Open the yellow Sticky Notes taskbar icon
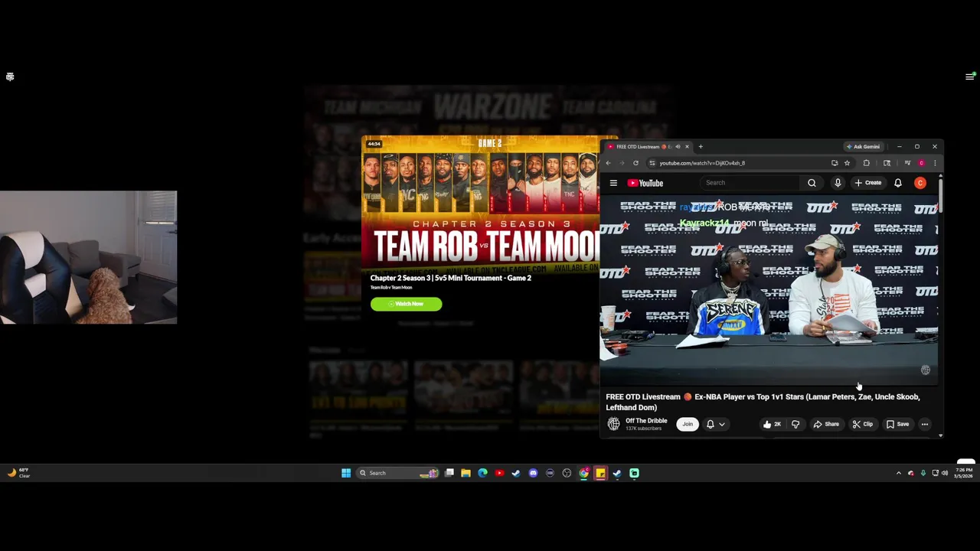 (x=600, y=473)
